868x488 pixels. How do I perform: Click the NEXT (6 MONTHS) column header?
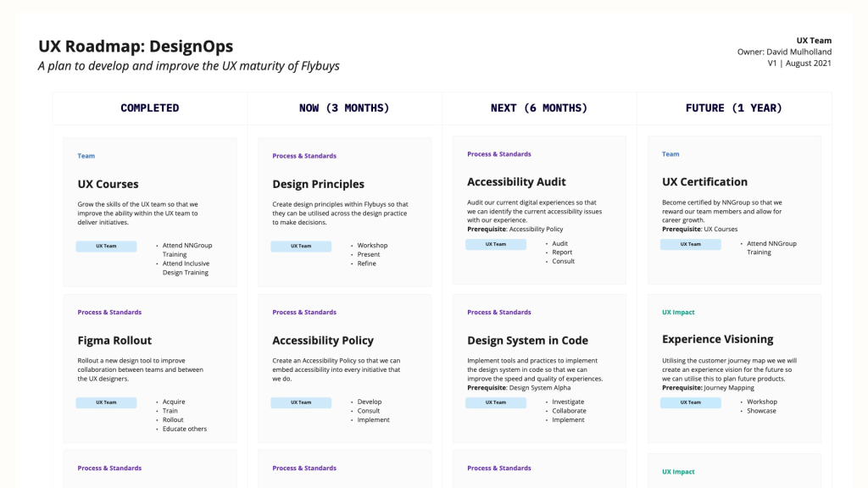539,108
